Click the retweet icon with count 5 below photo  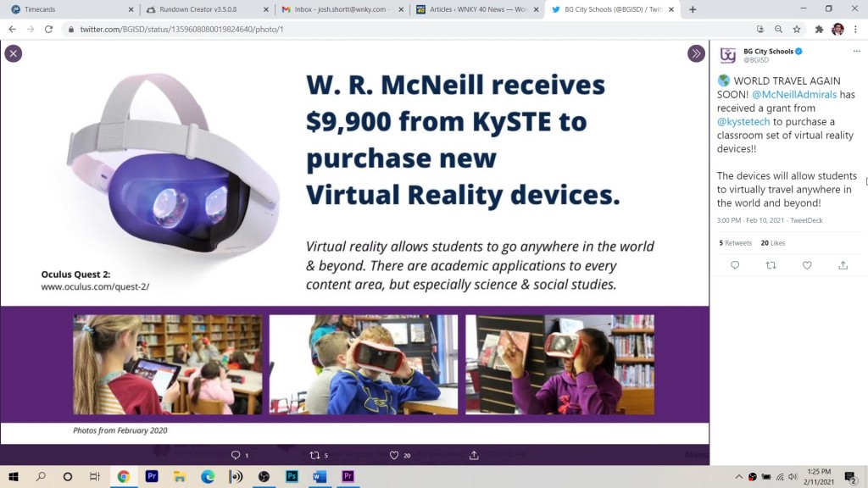click(x=319, y=455)
